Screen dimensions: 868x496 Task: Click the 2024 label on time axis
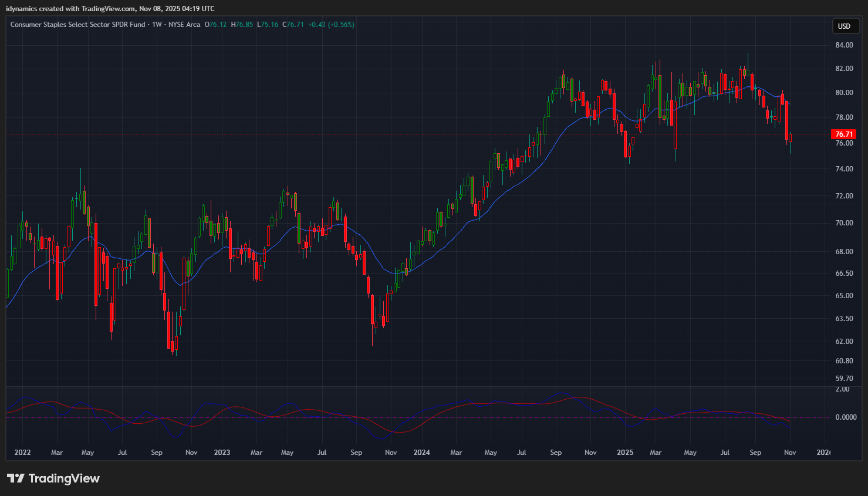pyautogui.click(x=421, y=453)
